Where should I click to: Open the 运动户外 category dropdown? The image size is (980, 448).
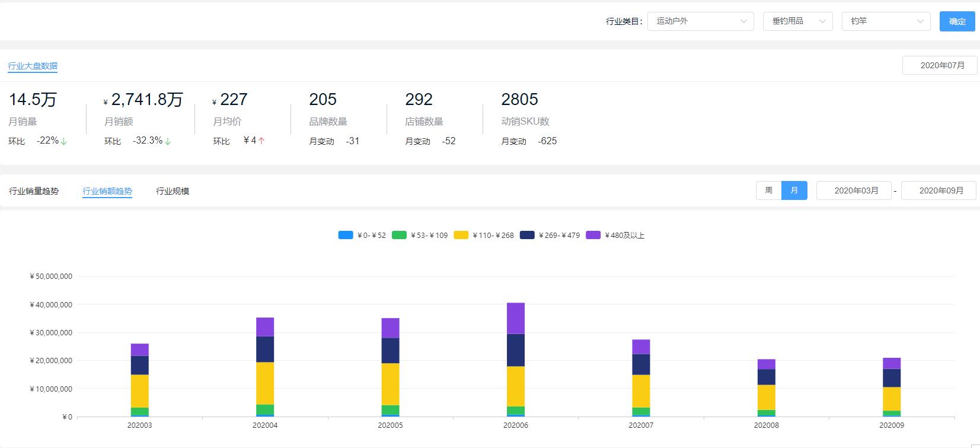(700, 21)
